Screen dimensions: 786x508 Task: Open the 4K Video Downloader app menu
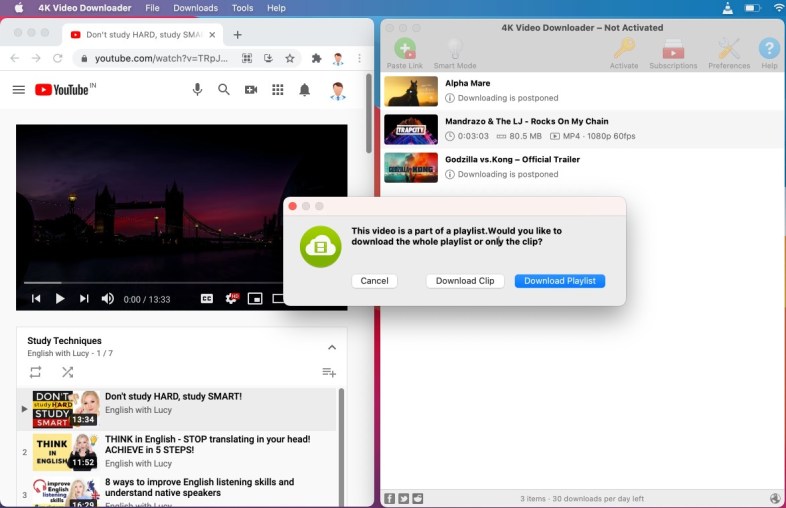[85, 8]
